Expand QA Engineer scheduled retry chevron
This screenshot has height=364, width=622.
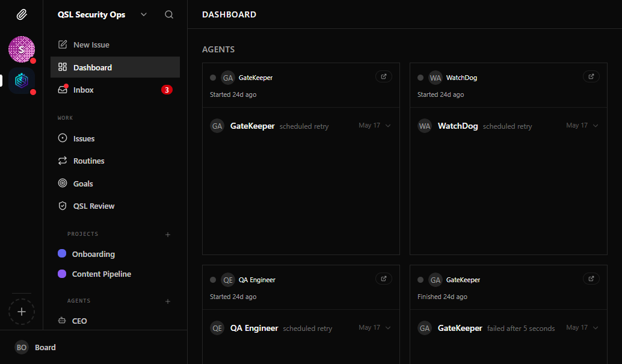point(388,327)
